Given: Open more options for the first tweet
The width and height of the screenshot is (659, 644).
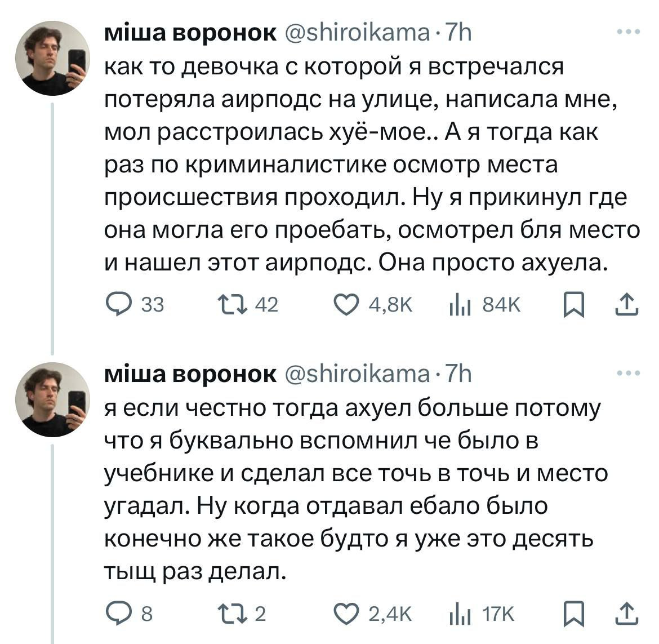Looking at the screenshot, I should (628, 32).
